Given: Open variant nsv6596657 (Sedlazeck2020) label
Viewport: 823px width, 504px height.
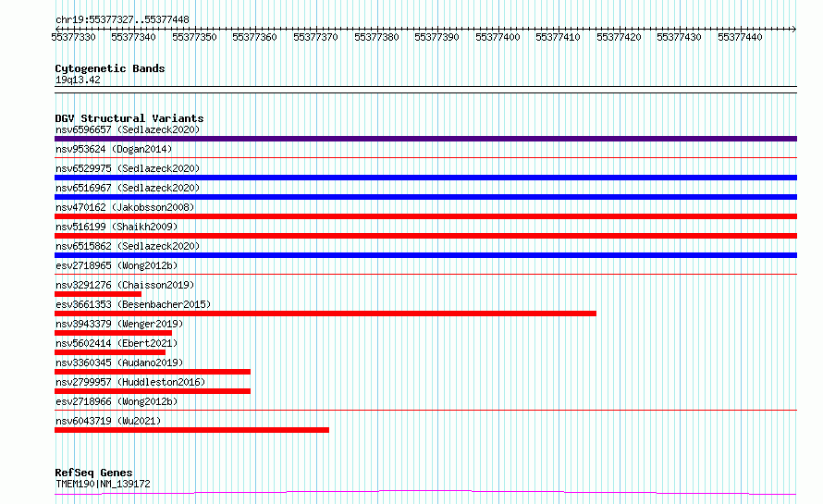Looking at the screenshot, I should pyautogui.click(x=128, y=129).
